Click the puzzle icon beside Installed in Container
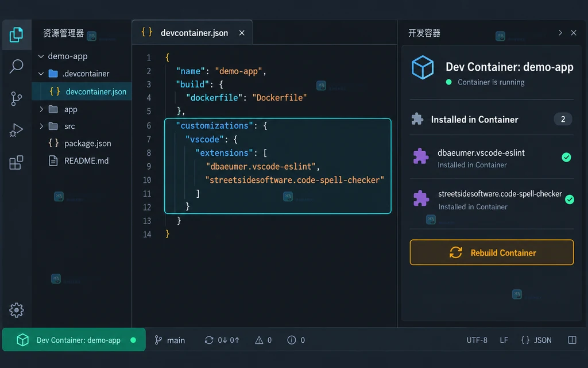Viewport: 588px width, 368px height. (x=417, y=120)
